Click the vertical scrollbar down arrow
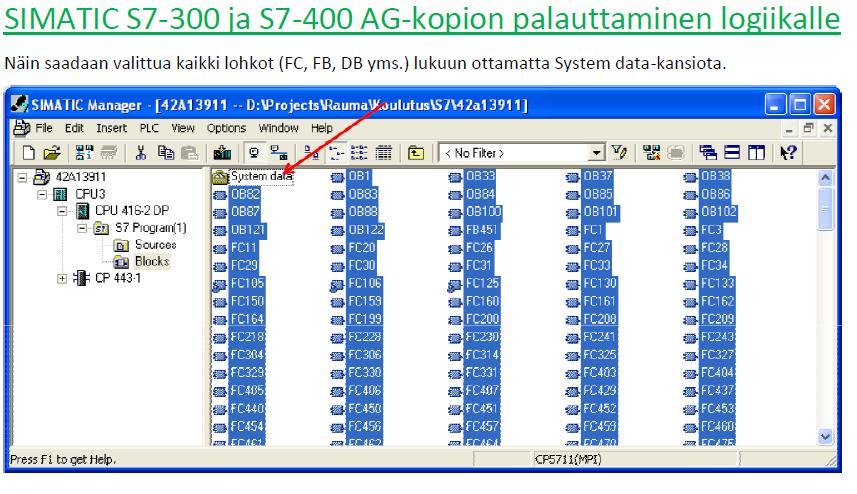 pos(825,437)
